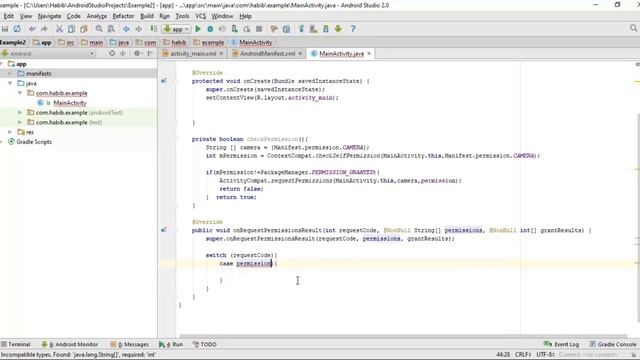Select MainActivity in project tree
Screen dimensions: 640x360
click(x=70, y=103)
